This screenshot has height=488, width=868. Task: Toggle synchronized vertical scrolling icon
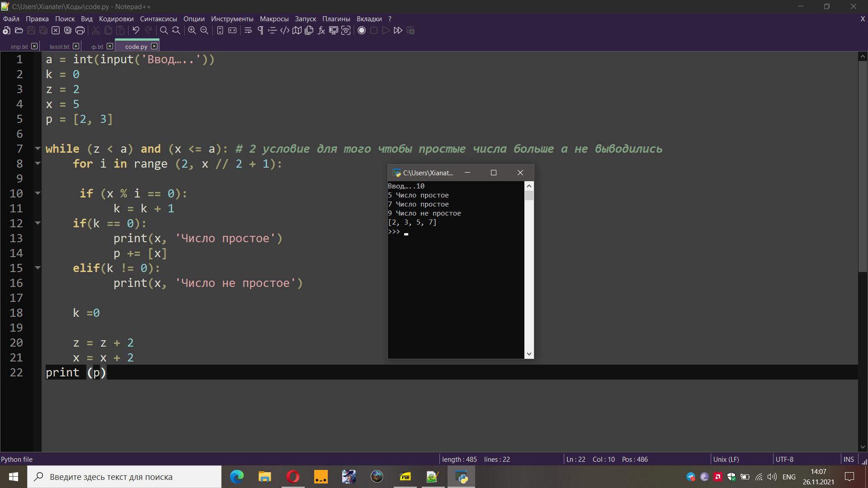[220, 30]
